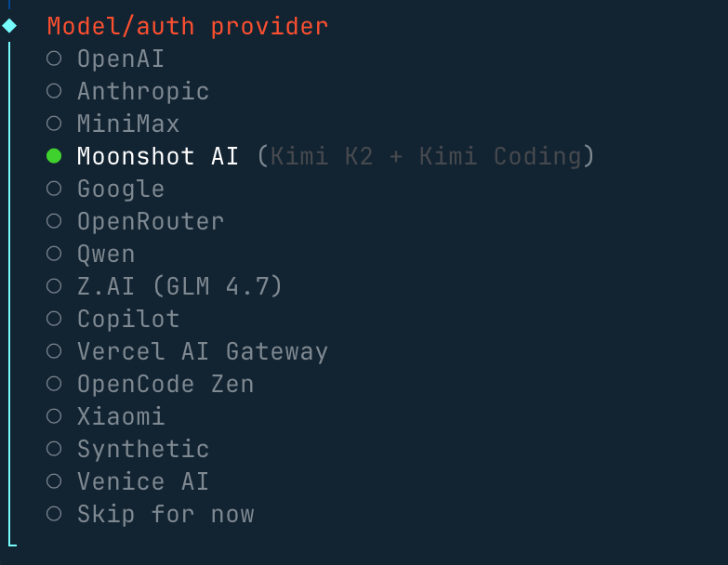Image resolution: width=728 pixels, height=565 pixels.
Task: Select the Qwen radio option
Action: click(x=54, y=254)
